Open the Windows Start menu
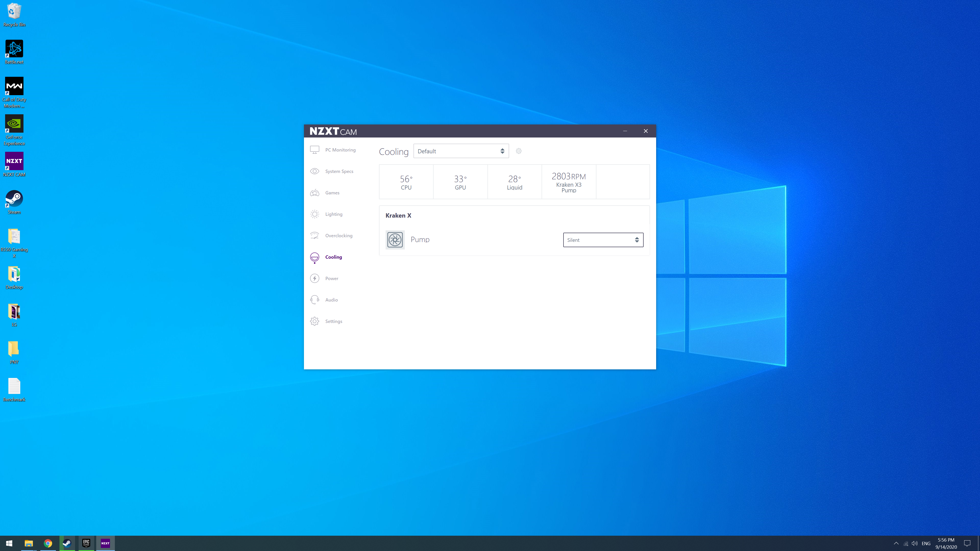Screen dimensions: 980x551 coord(9,543)
